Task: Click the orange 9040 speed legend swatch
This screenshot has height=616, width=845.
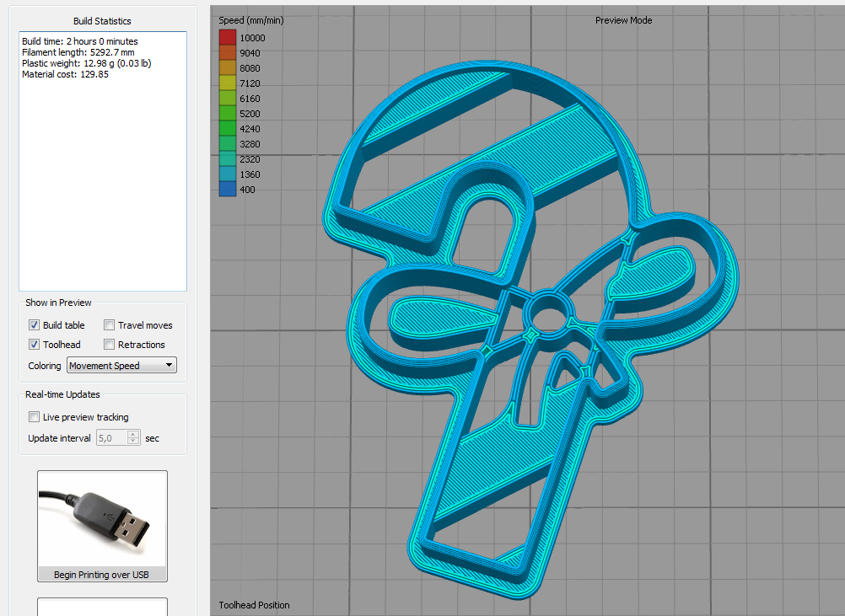Action: (228, 53)
